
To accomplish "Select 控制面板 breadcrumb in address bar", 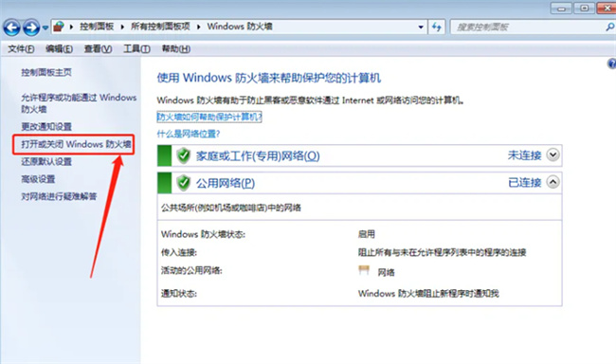I will coord(97,27).
